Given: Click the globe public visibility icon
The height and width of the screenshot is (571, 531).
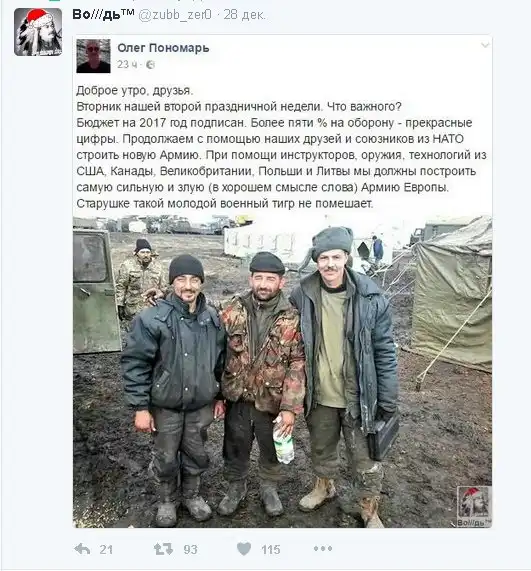Looking at the screenshot, I should (150, 65).
